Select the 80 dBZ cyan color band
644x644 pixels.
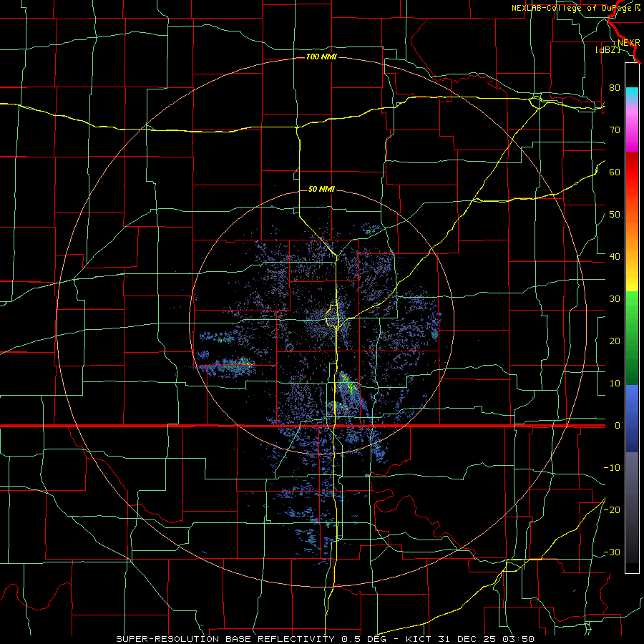tap(632, 94)
